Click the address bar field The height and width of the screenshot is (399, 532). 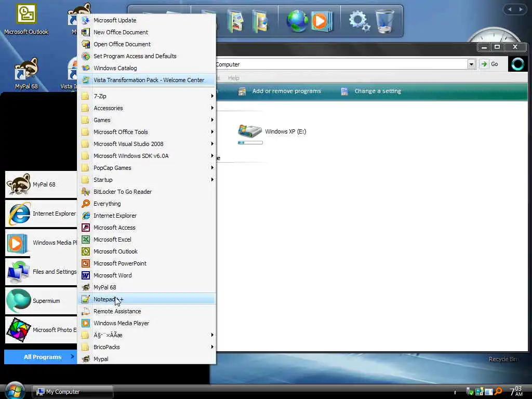341,64
